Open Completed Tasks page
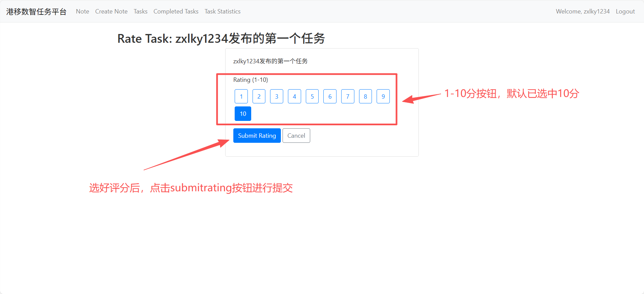This screenshot has height=294, width=644. tap(176, 11)
